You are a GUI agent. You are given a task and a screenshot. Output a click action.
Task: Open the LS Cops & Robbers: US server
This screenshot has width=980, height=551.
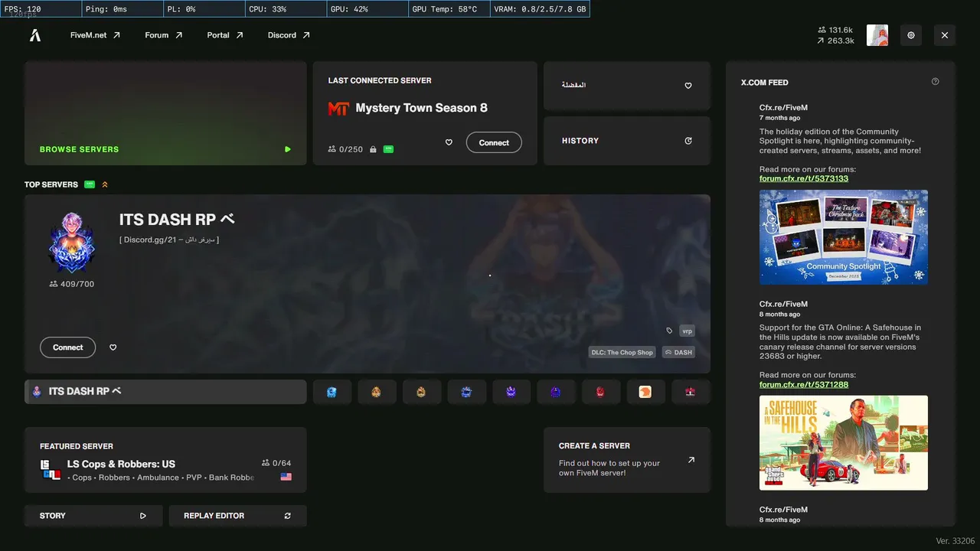pos(165,460)
